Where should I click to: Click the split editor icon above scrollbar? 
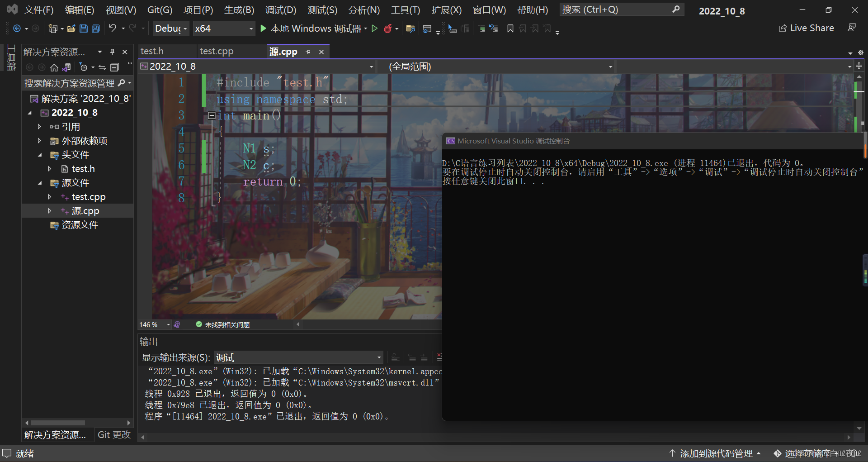pos(859,66)
